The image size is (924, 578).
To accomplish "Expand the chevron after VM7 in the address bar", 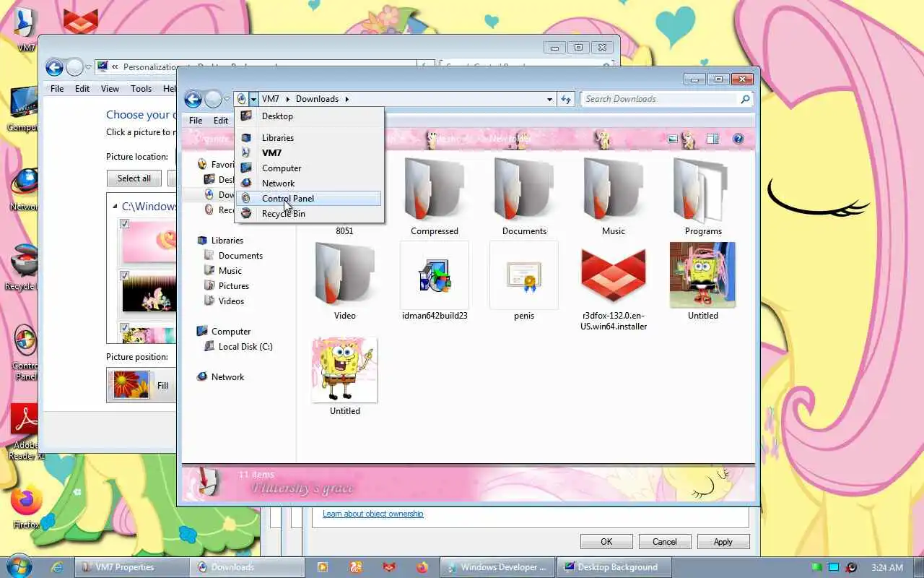I will click(287, 99).
